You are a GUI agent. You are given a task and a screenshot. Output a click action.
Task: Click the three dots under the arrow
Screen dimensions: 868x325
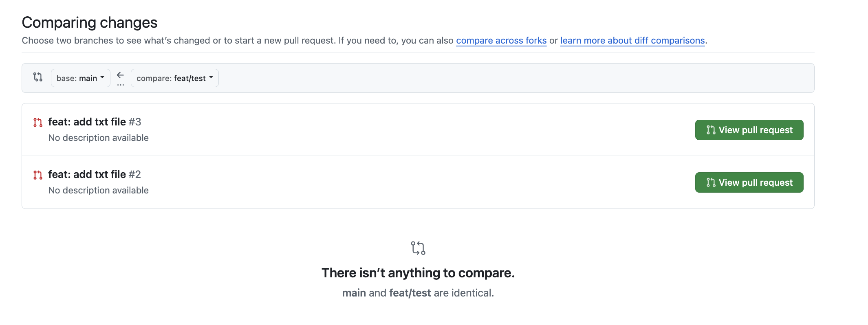[x=120, y=85]
